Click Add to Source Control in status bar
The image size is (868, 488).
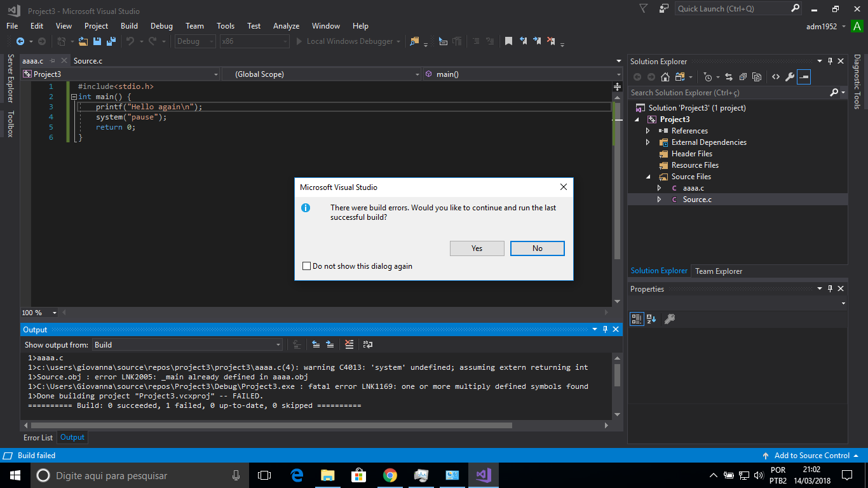coord(811,456)
